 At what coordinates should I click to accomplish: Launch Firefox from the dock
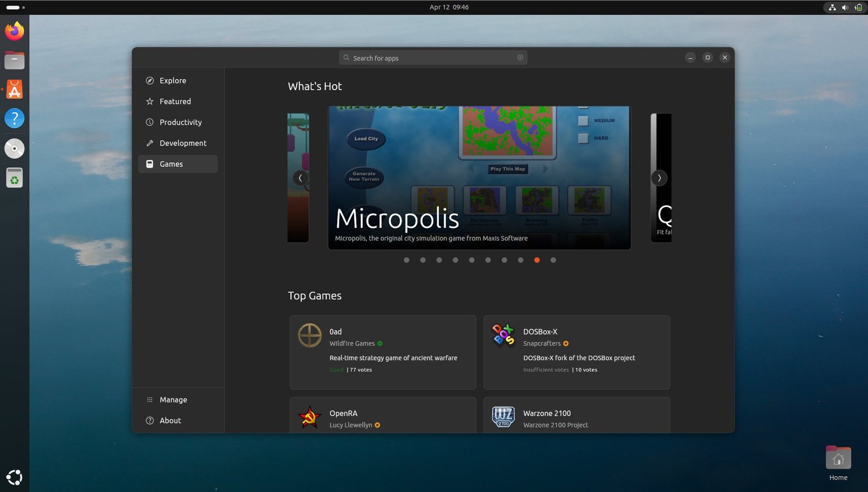[x=15, y=31]
